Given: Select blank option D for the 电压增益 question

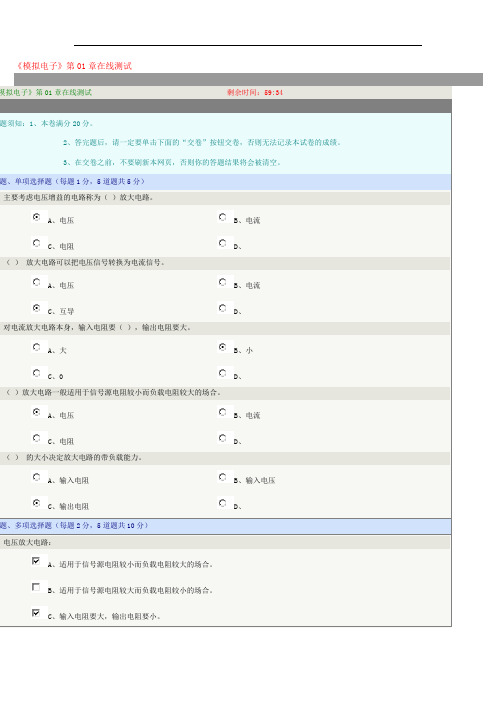Looking at the screenshot, I should [222, 243].
